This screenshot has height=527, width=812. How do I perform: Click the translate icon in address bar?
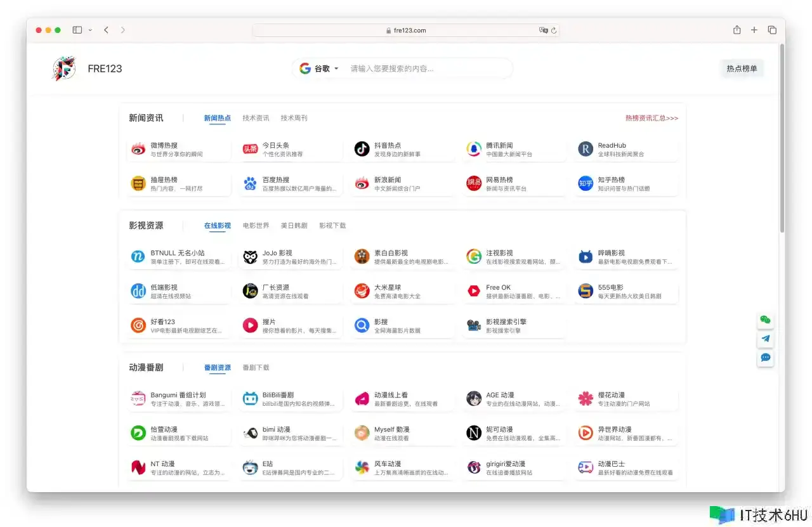543,30
